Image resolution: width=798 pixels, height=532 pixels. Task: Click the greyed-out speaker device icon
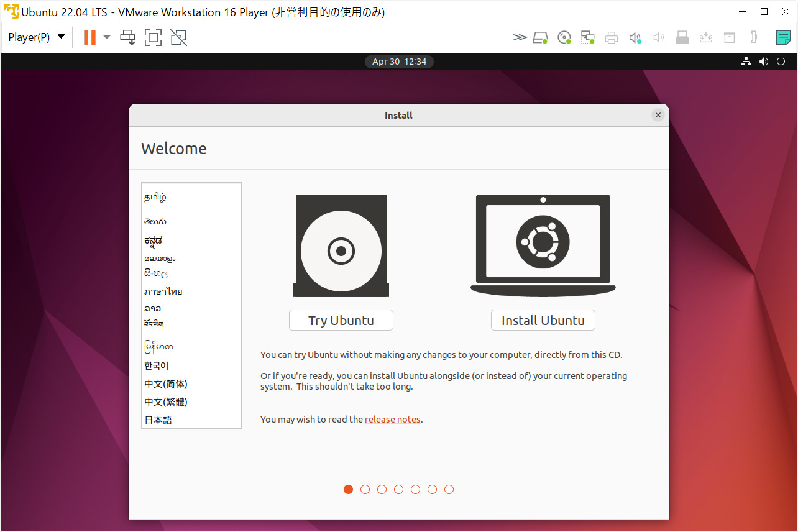pos(659,37)
